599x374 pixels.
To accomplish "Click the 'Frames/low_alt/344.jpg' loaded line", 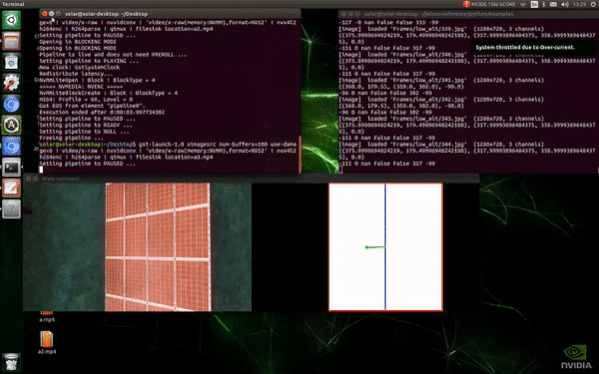I will click(441, 144).
